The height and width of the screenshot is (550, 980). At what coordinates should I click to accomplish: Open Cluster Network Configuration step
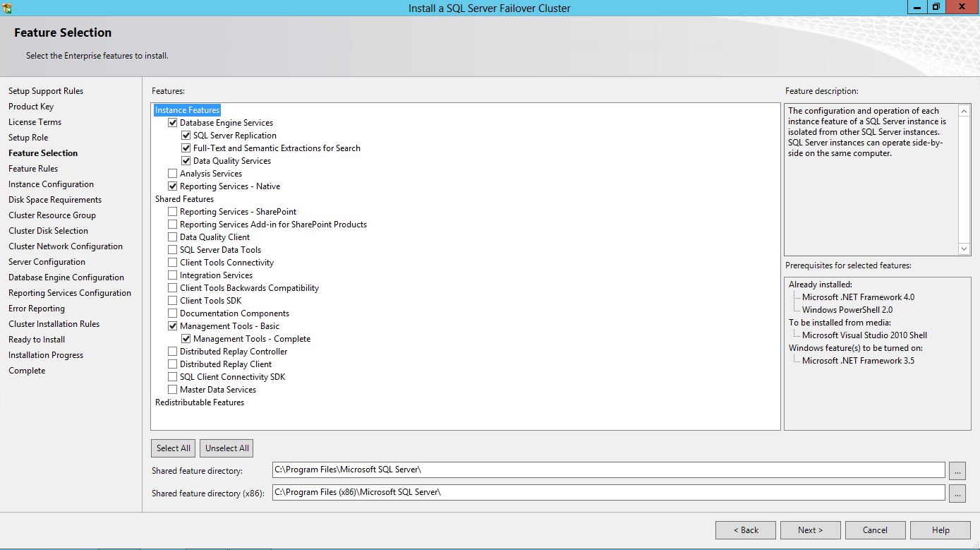coord(66,246)
